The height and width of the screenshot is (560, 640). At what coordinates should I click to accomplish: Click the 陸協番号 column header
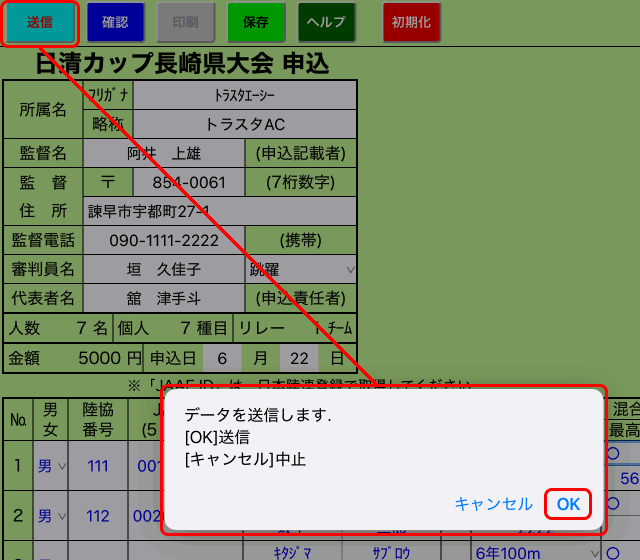(x=98, y=420)
